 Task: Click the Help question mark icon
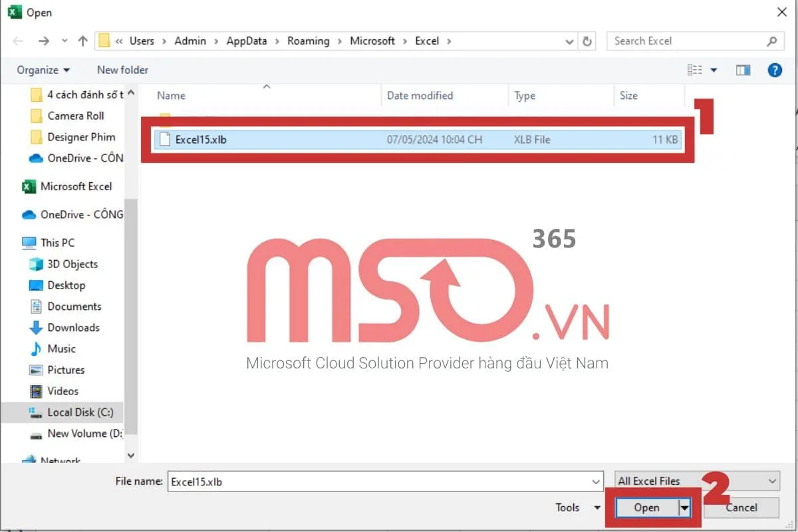pyautogui.click(x=775, y=70)
